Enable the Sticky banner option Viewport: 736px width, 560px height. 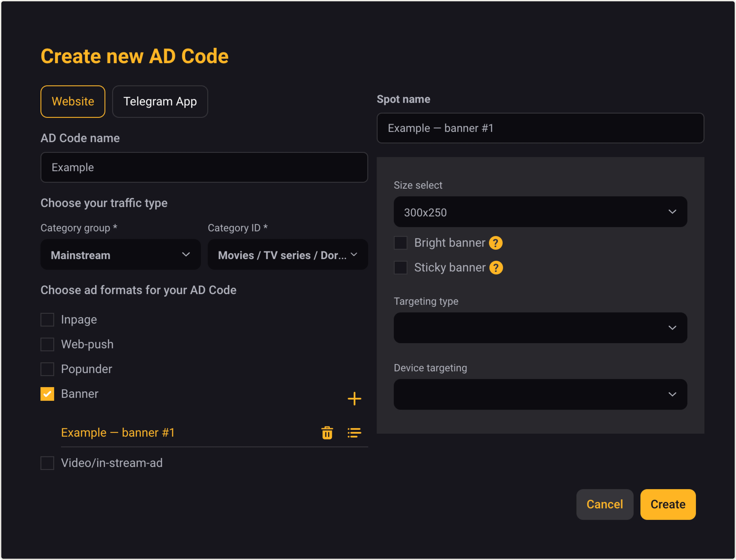401,267
